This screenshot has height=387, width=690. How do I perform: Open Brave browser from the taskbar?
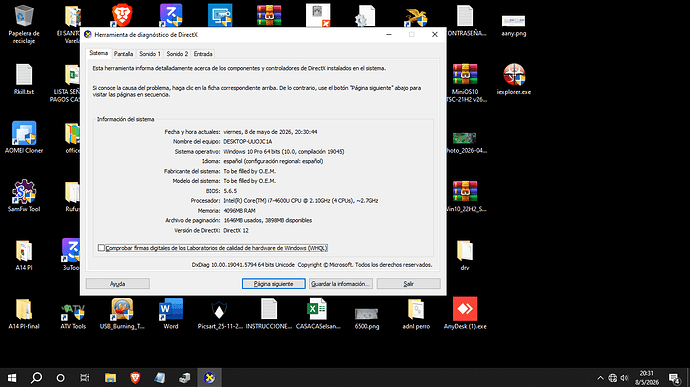(135, 377)
